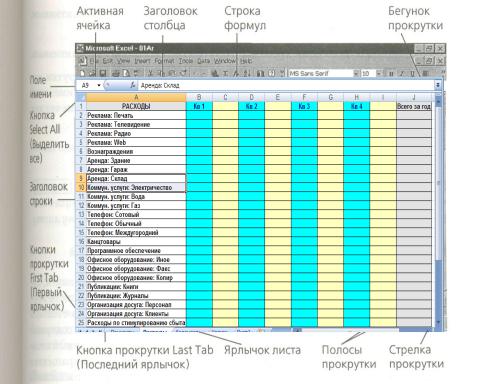Open the Name Box dropdown arrow

[x=99, y=85]
